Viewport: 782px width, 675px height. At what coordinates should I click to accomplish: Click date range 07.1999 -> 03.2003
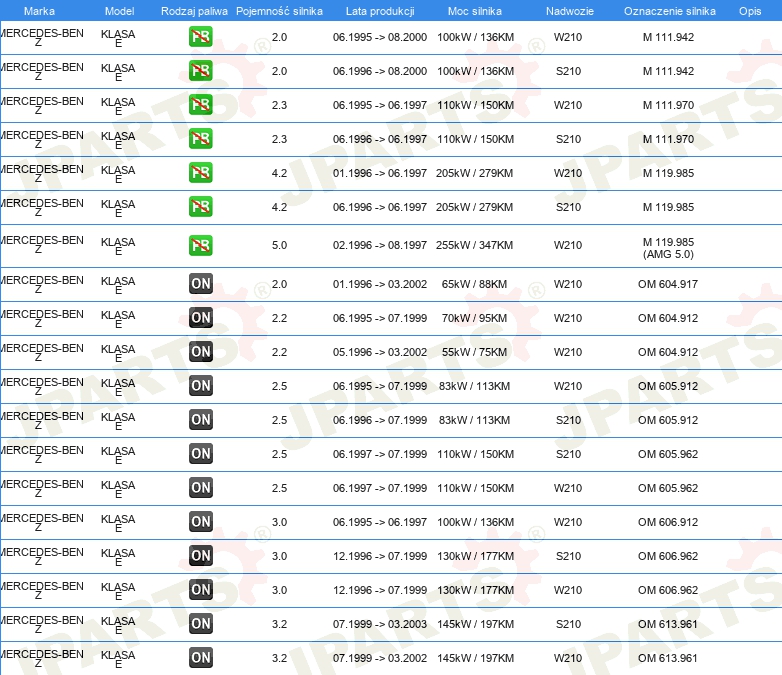[x=380, y=624]
